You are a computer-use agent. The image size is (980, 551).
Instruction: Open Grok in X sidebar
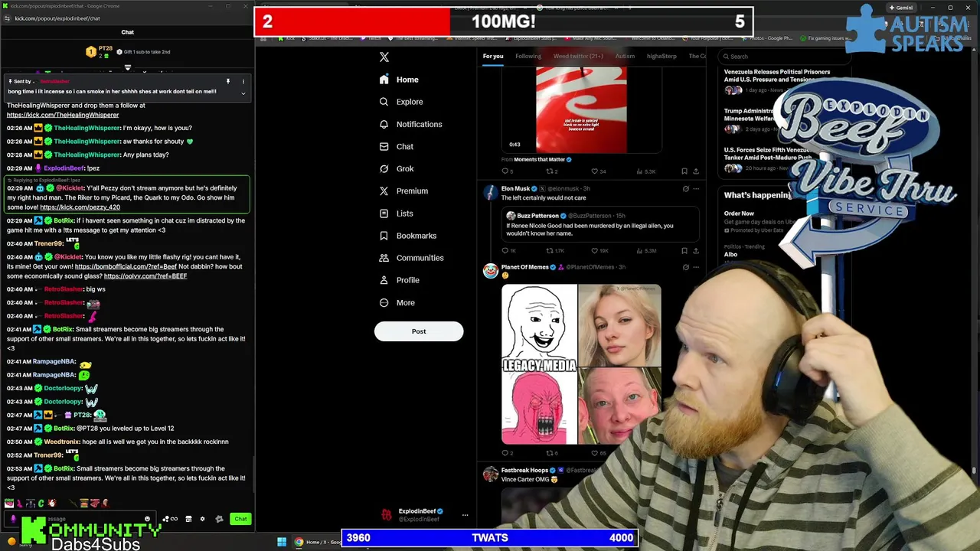coord(397,168)
